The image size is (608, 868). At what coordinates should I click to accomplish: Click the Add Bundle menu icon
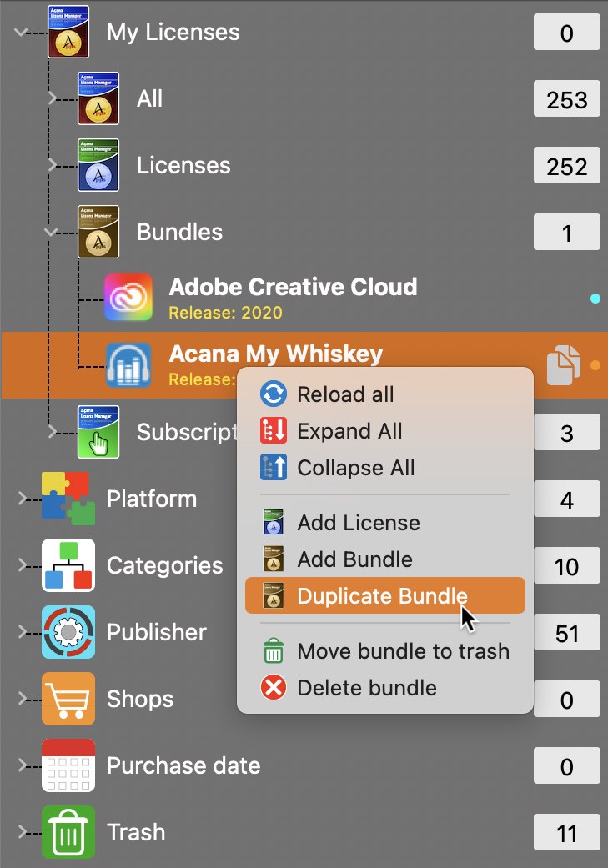(x=274, y=559)
